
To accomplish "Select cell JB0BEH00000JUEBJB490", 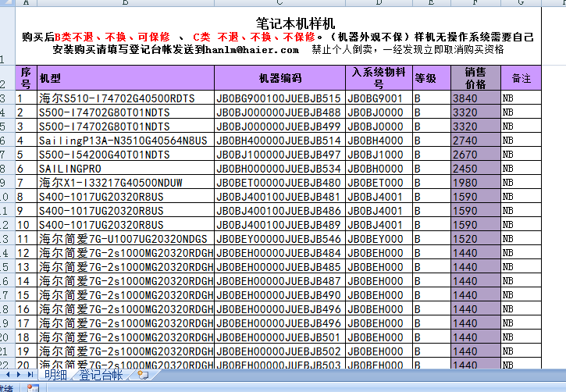I will (279, 295).
